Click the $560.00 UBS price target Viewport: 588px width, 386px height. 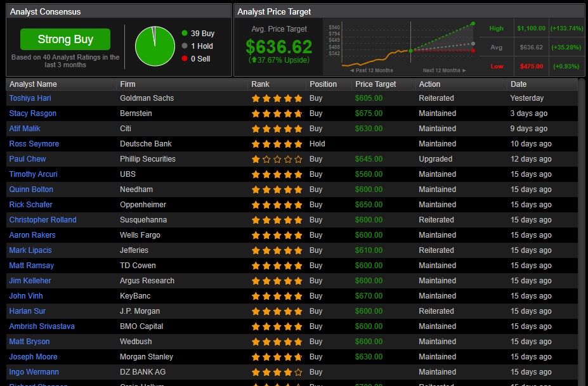tap(369, 174)
